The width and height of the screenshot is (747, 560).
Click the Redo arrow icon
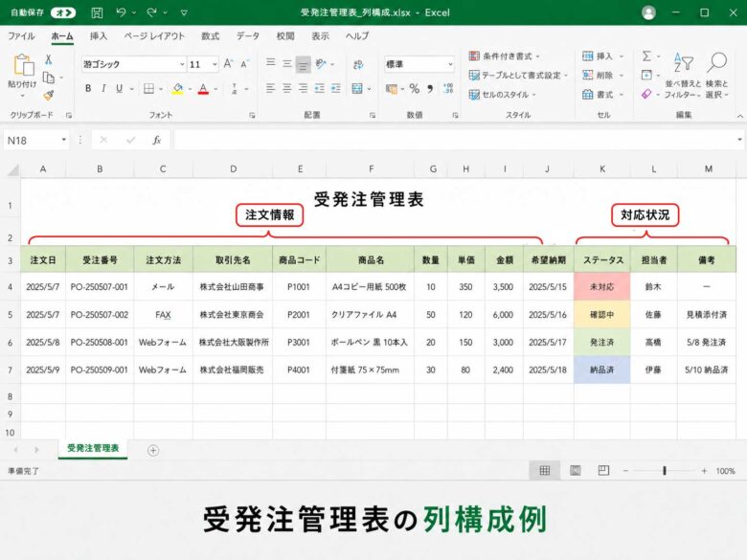152,12
